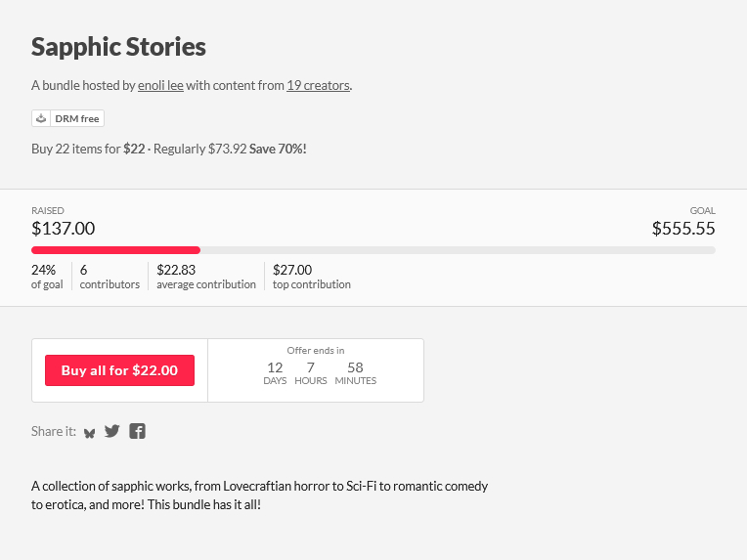Click the 12 days countdown value

(x=275, y=367)
